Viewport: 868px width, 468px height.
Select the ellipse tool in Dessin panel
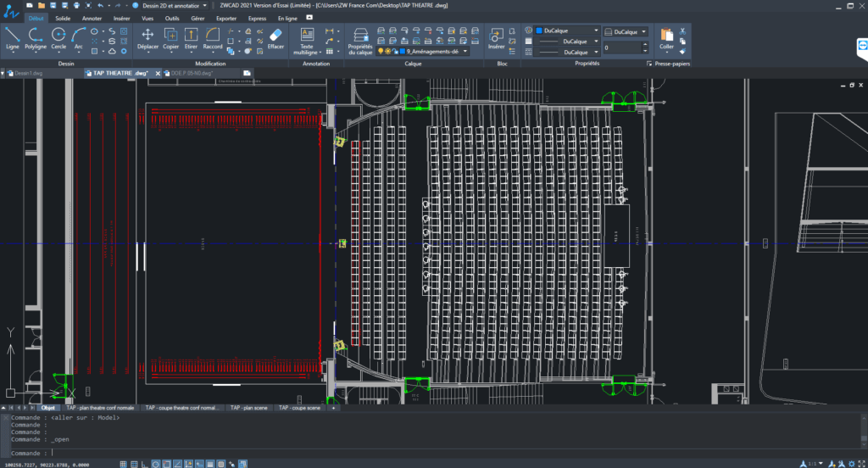pos(94,31)
